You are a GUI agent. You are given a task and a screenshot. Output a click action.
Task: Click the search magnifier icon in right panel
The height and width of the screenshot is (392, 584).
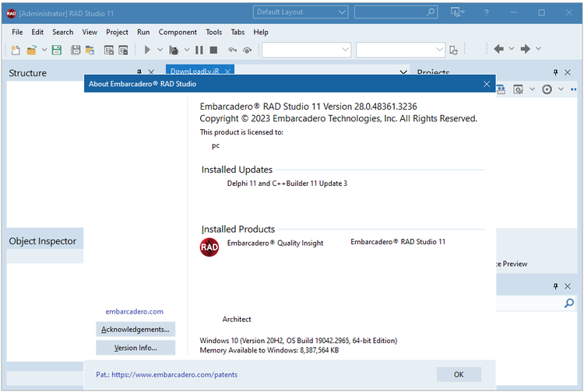pyautogui.click(x=569, y=303)
